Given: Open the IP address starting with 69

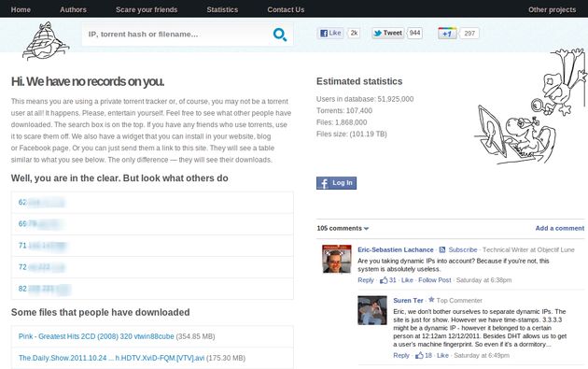Looking at the screenshot, I should point(40,223).
